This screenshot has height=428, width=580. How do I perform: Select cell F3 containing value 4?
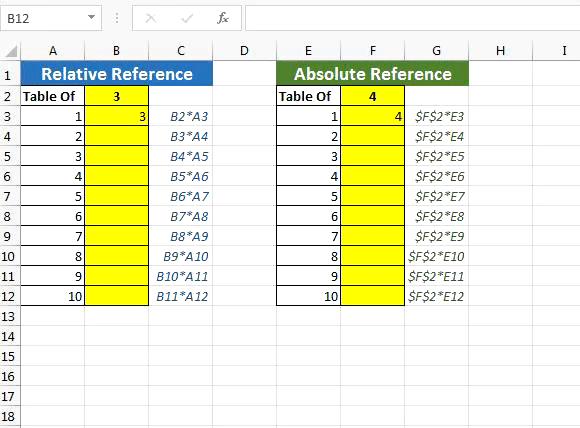coord(372,117)
